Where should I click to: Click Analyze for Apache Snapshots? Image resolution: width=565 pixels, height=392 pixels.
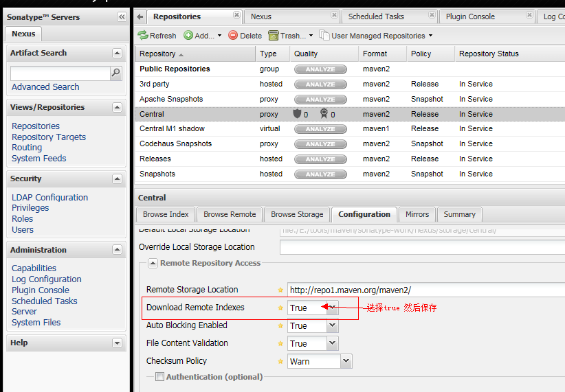[320, 100]
